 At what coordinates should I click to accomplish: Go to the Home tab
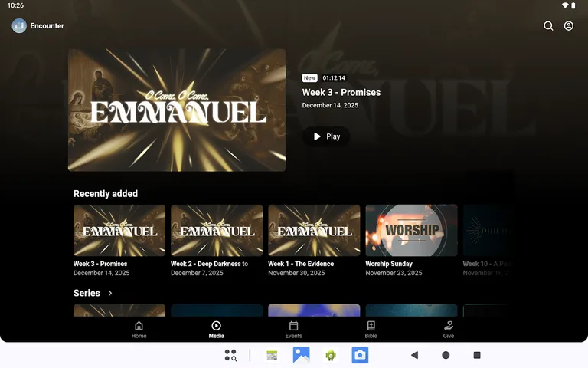click(x=139, y=330)
